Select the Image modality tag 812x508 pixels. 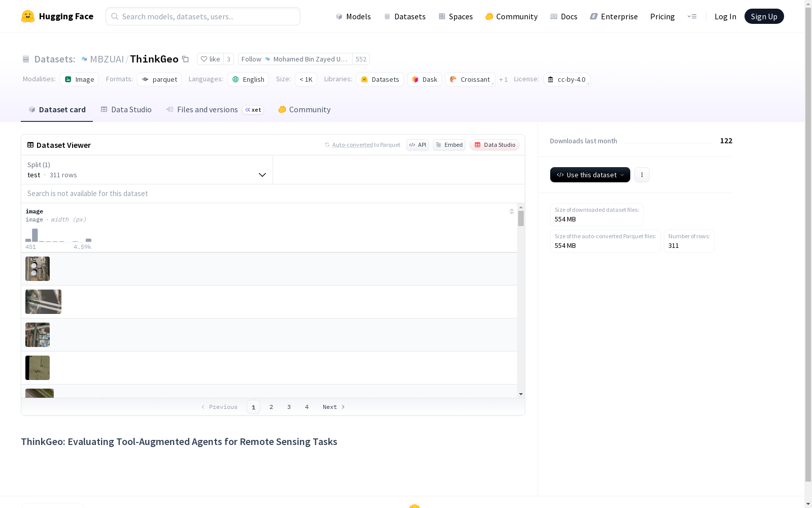point(80,79)
